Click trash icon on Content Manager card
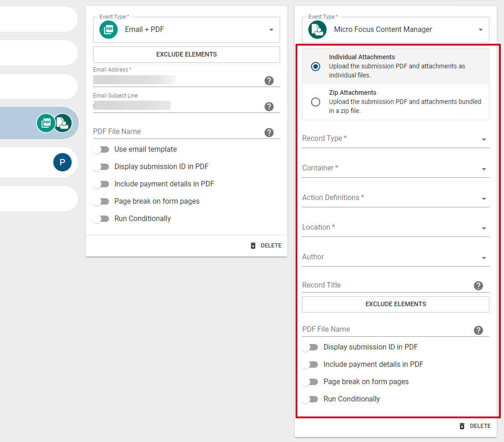Viewport: 504px width, 442px height. coord(462,426)
